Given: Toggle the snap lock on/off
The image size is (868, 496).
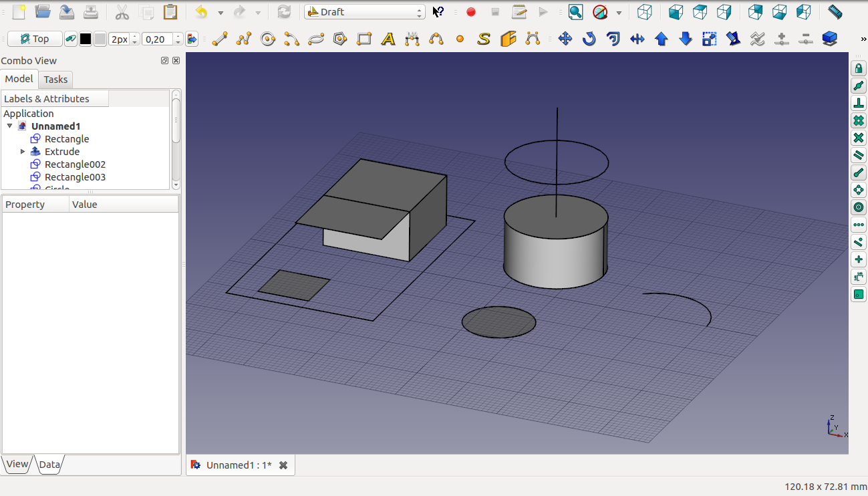Looking at the screenshot, I should (x=859, y=68).
